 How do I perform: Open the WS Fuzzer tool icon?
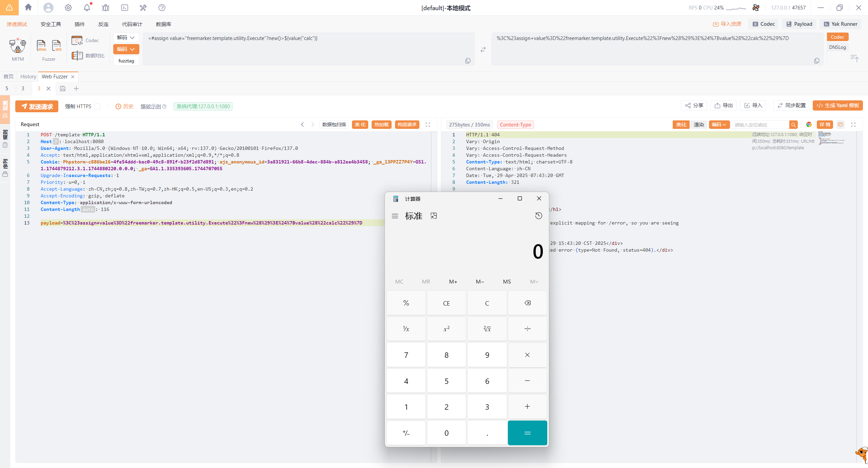(57, 45)
